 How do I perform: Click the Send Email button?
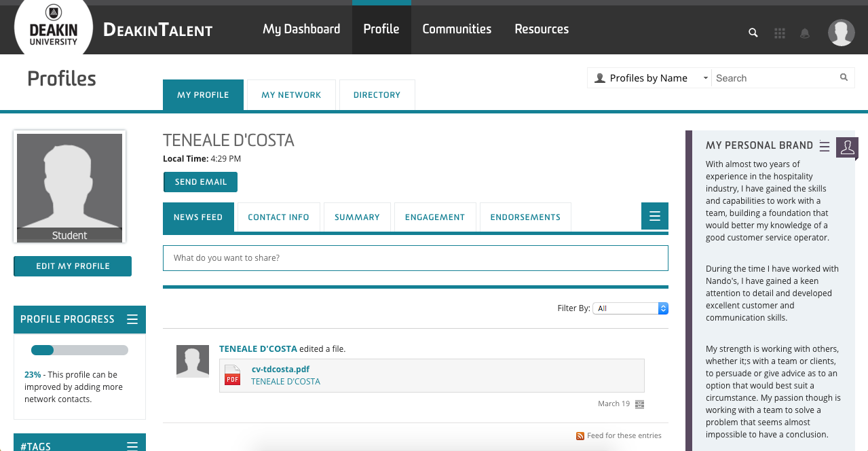click(200, 182)
